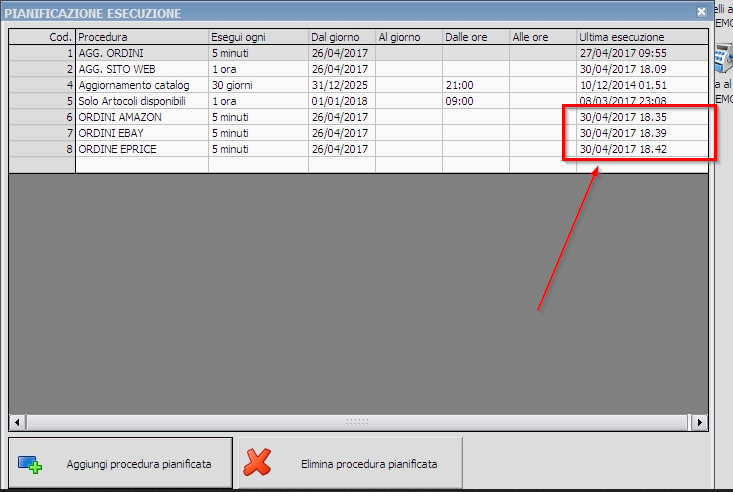Click the horizontal scrollbar left arrow
Image resolution: width=733 pixels, height=492 pixels.
point(17,422)
